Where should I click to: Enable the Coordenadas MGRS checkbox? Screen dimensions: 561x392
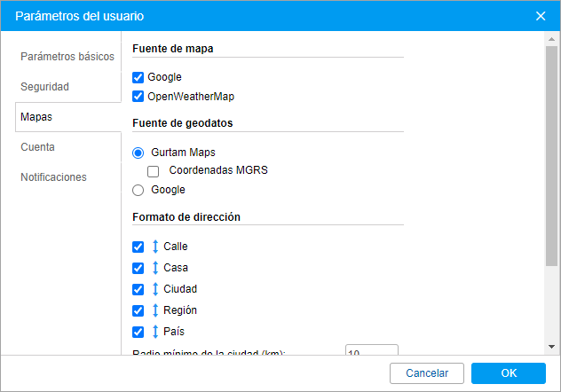[154, 170]
